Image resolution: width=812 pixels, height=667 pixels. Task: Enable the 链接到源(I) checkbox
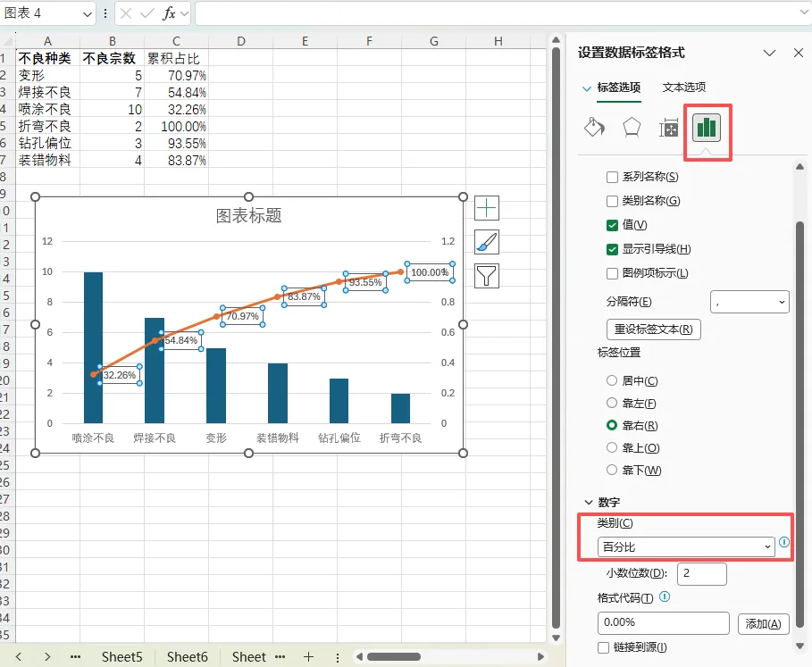coord(603,647)
